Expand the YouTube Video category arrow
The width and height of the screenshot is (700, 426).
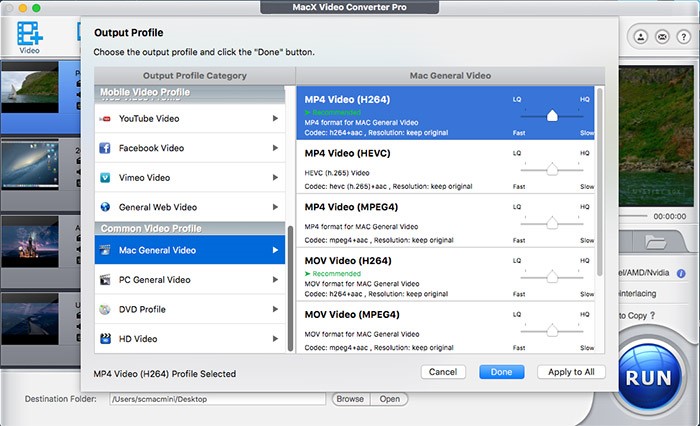[275, 119]
